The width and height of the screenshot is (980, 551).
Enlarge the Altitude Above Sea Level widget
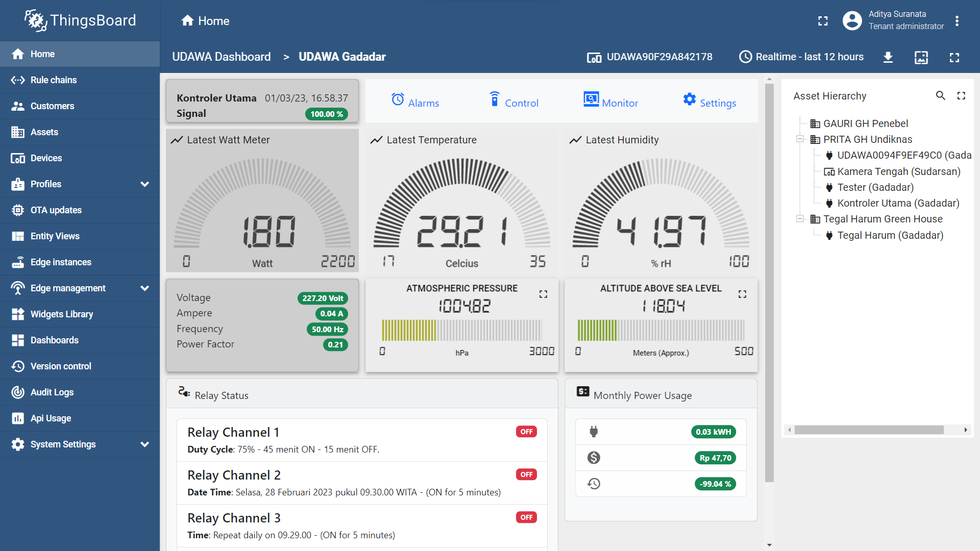(x=742, y=294)
